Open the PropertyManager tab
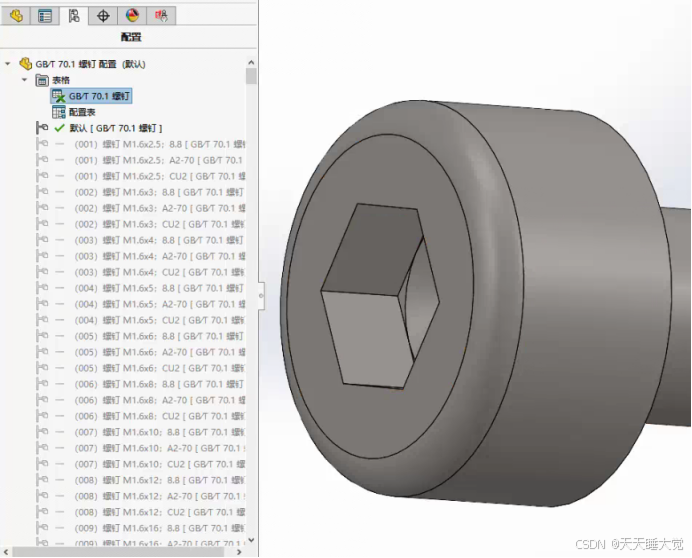Image resolution: width=692 pixels, height=558 pixels. [x=45, y=16]
